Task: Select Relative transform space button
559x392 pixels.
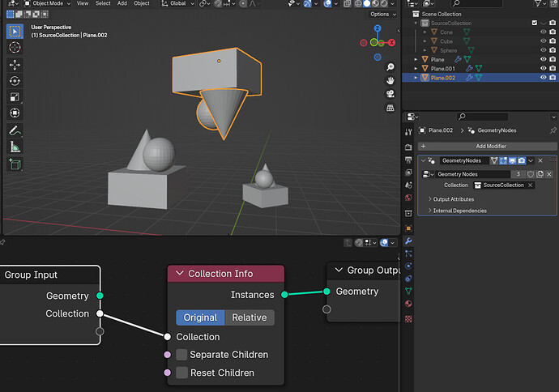Action: [250, 317]
